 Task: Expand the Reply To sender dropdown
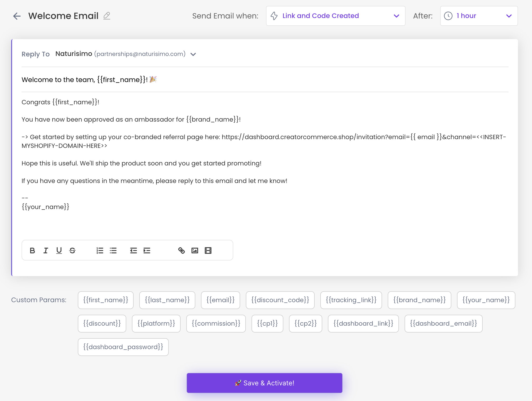[193, 54]
